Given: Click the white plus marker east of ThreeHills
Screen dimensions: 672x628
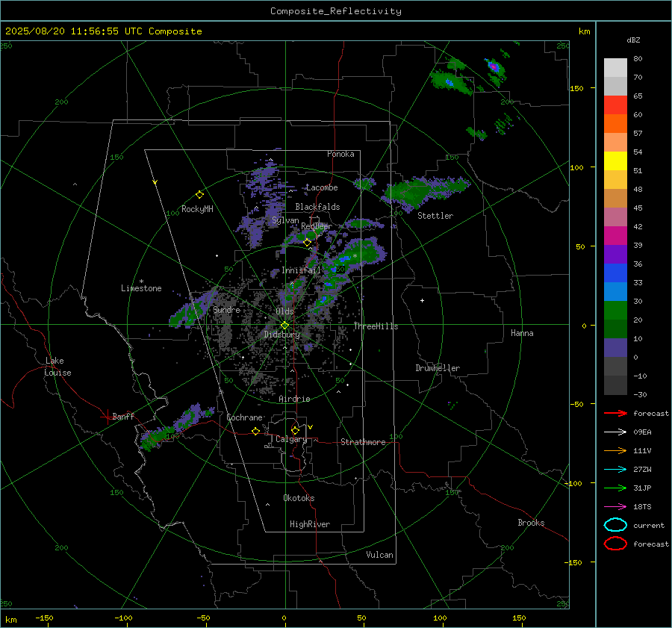Looking at the screenshot, I should pyautogui.click(x=422, y=300).
